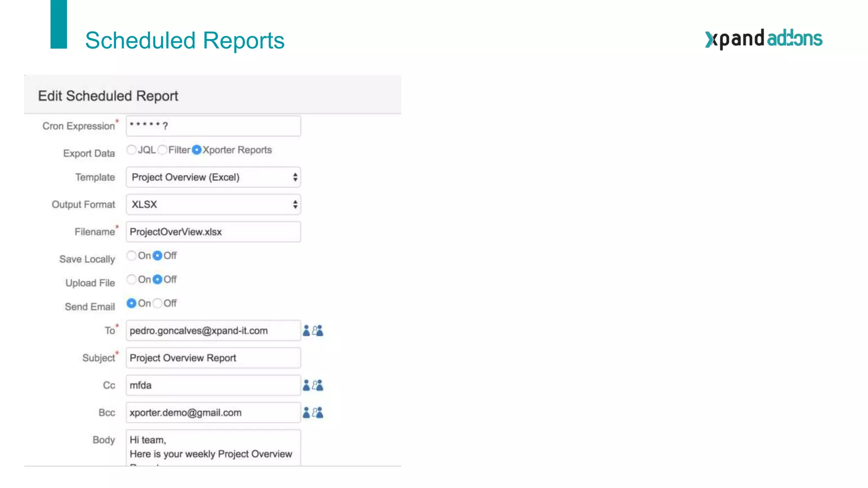Click the "Bcc" label
Image resolution: width=868 pixels, height=488 pixels.
[107, 413]
